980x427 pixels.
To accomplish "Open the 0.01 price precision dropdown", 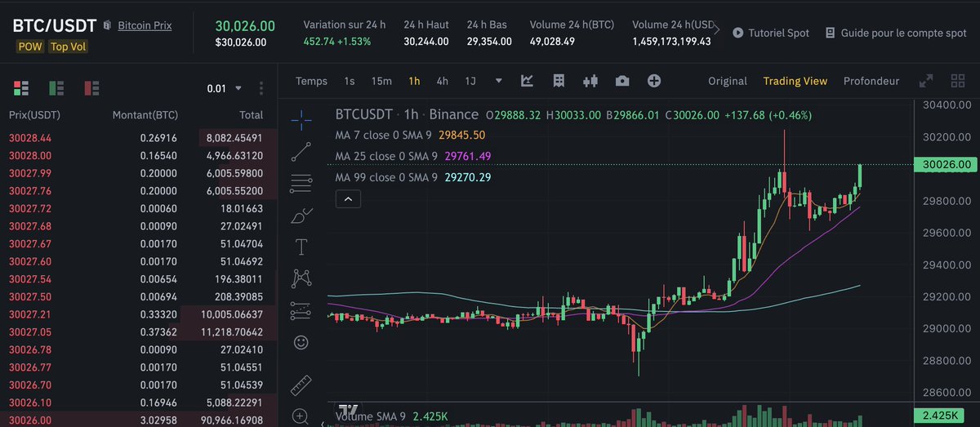I will click(225, 88).
